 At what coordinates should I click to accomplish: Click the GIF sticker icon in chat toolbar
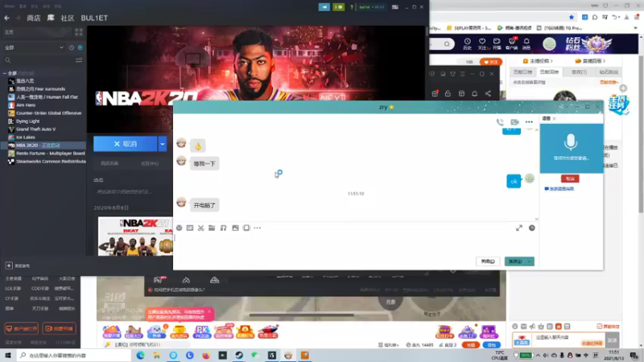[190, 228]
